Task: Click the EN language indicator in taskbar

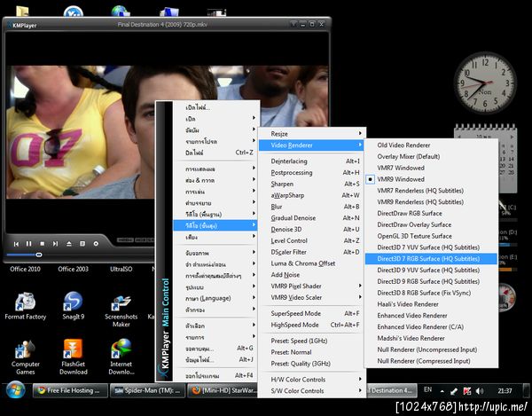Action: click(x=428, y=389)
